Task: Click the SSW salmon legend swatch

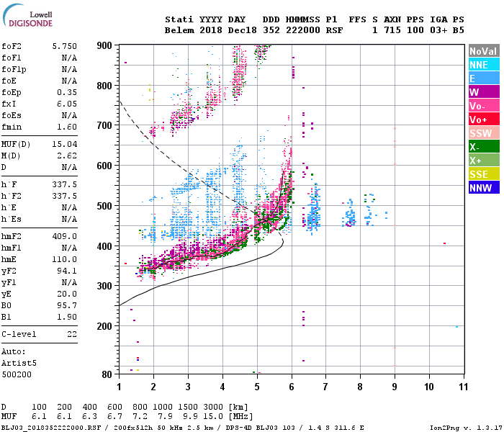Action: pyautogui.click(x=484, y=133)
